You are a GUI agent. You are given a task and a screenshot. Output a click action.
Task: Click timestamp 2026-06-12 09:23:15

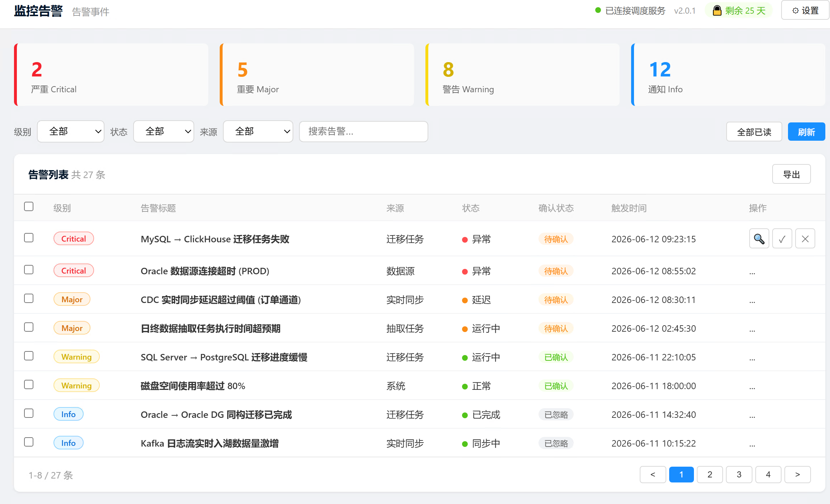point(654,239)
